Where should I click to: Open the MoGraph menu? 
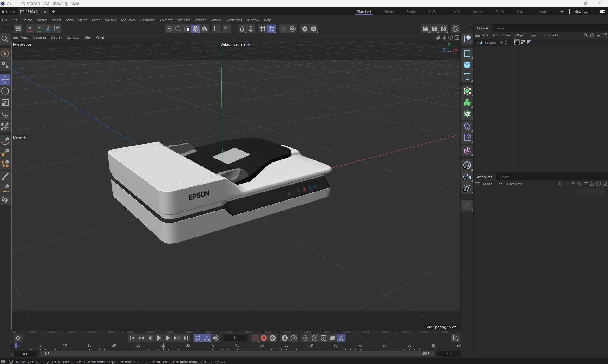[128, 20]
